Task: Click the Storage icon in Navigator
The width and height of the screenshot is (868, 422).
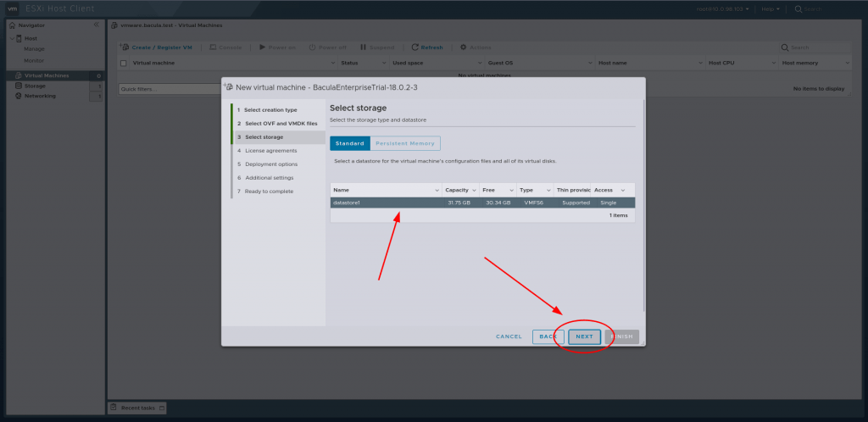Action: 18,86
